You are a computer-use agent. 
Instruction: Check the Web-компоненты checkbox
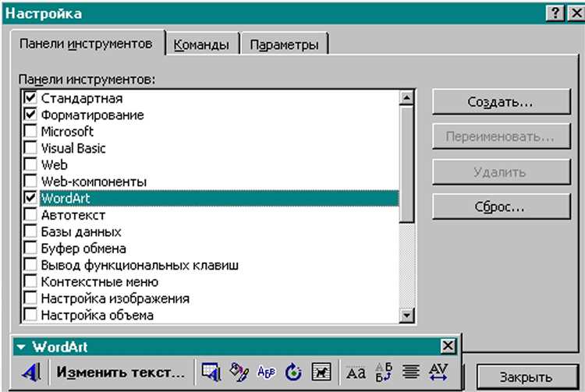[x=30, y=181]
